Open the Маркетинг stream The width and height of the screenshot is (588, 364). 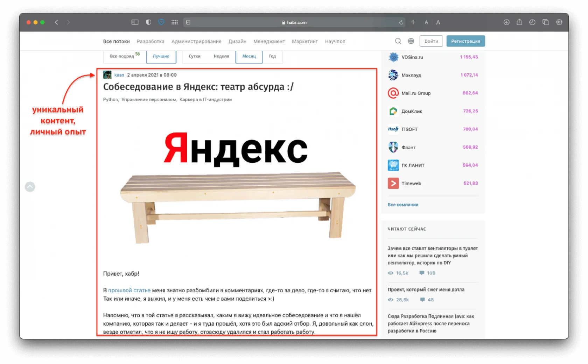305,41
